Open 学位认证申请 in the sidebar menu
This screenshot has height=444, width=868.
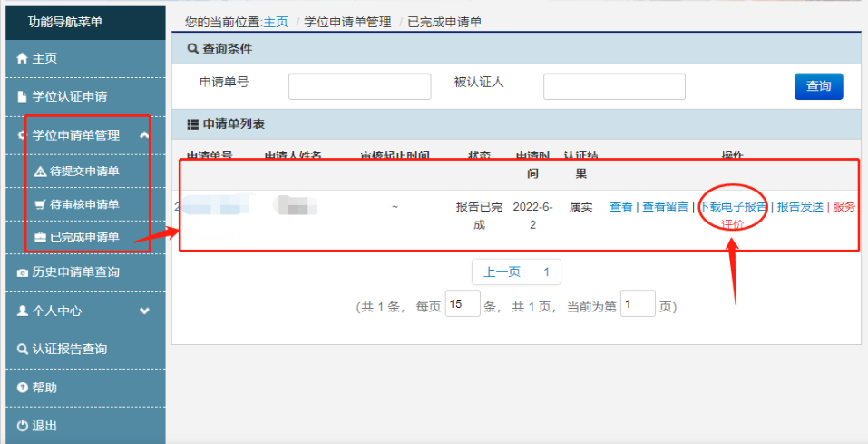pyautogui.click(x=69, y=97)
